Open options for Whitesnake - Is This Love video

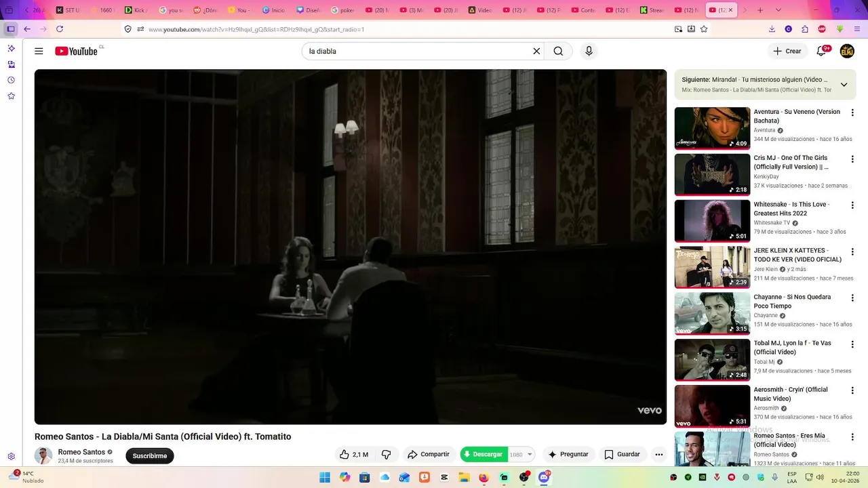852,205
